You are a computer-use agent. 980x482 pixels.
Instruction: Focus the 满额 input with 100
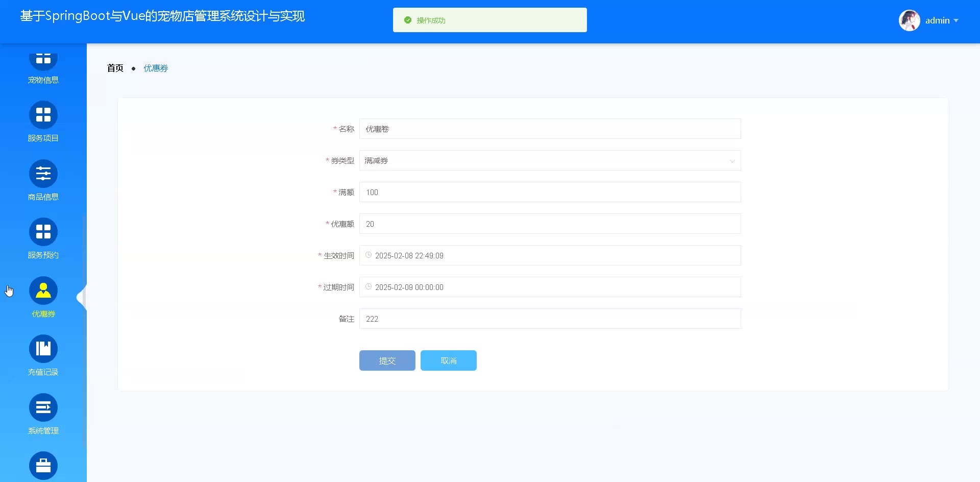550,192
